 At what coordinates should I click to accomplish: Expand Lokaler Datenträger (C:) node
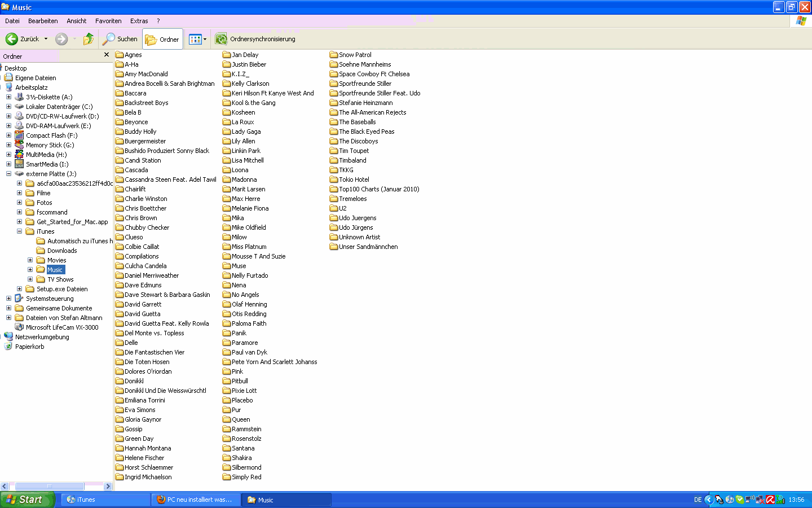point(8,107)
